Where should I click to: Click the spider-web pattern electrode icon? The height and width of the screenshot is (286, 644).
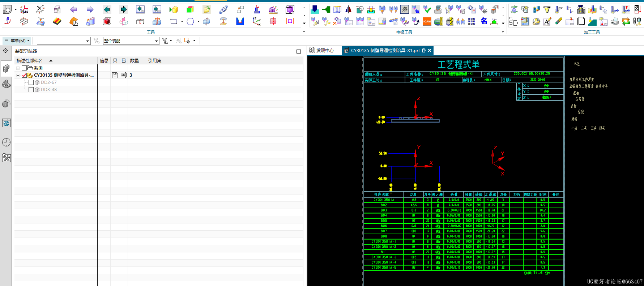[405, 10]
